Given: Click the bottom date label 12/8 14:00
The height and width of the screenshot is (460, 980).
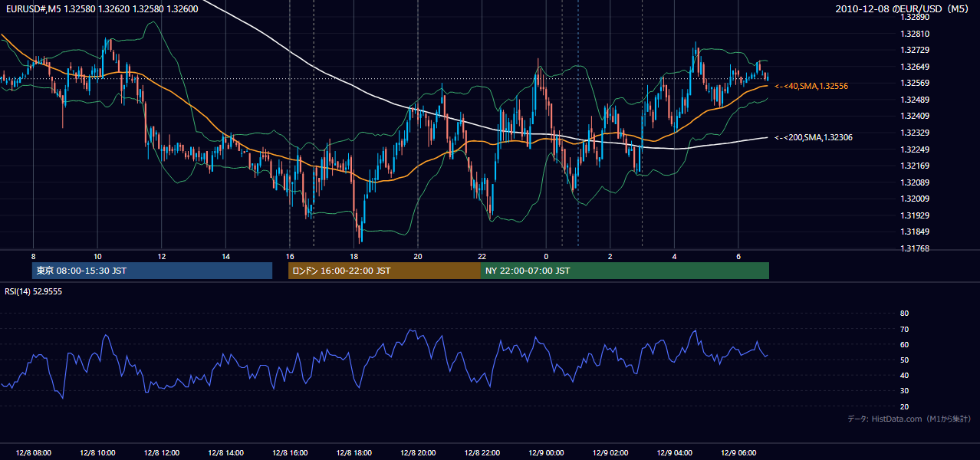Looking at the screenshot, I should (x=225, y=452).
